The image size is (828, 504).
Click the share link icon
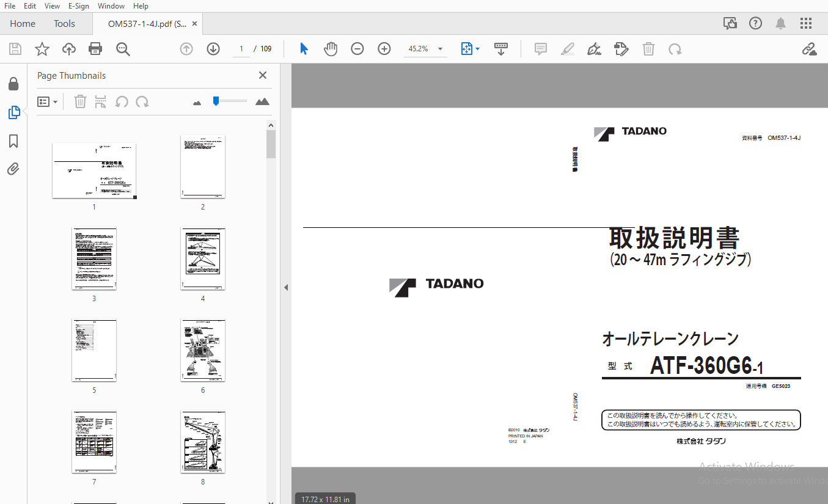coord(810,49)
